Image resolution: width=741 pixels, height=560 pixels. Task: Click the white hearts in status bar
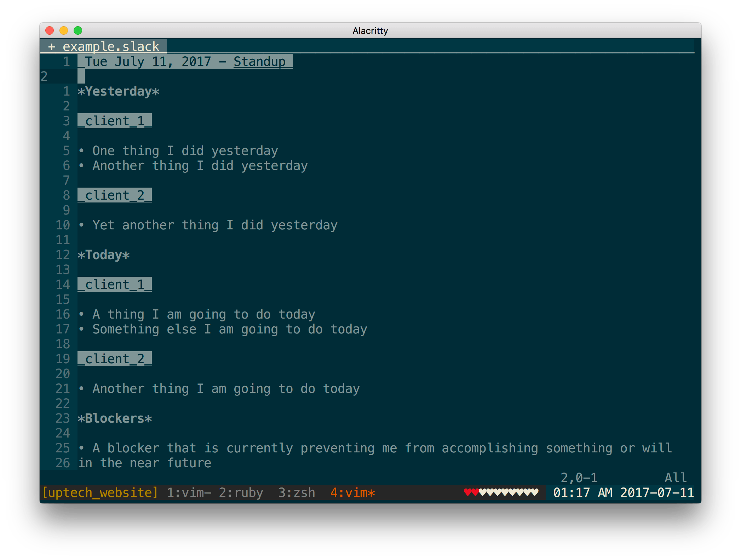(x=509, y=492)
